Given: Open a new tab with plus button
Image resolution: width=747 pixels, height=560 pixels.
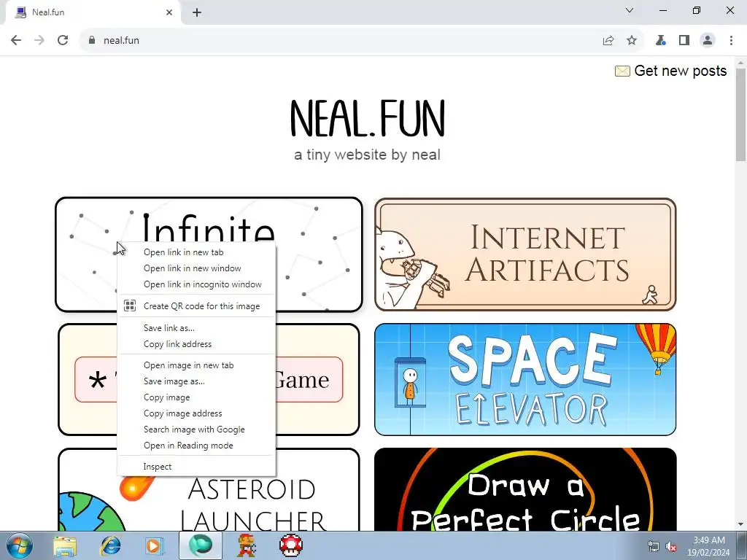Looking at the screenshot, I should pyautogui.click(x=197, y=13).
